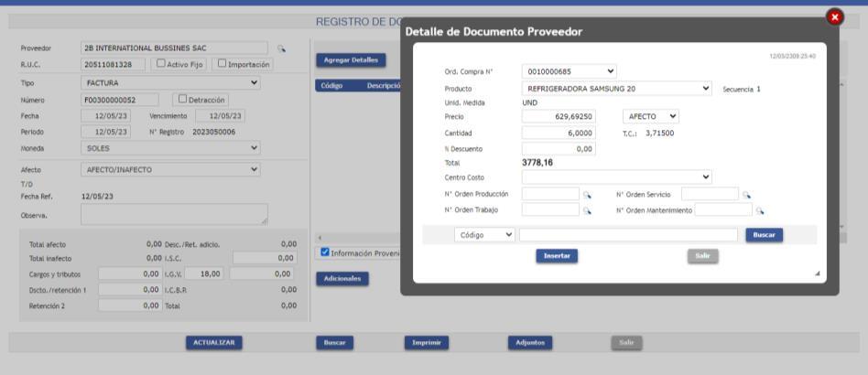868x375 pixels.
Task: Click the Buscar button inside the dialog
Action: (764, 235)
